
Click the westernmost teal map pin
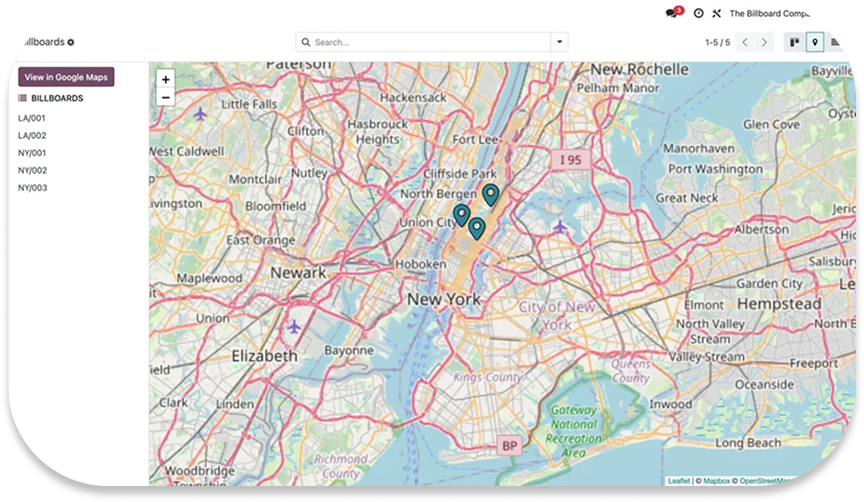461,214
